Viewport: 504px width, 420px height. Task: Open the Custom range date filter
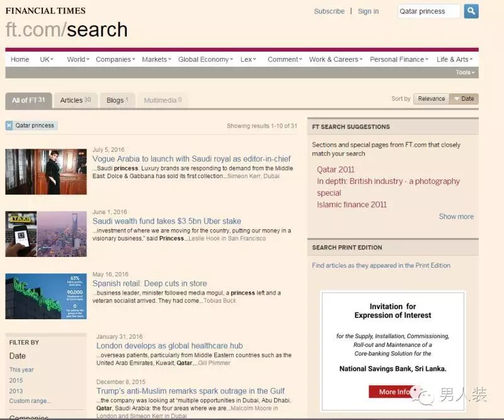coord(30,401)
